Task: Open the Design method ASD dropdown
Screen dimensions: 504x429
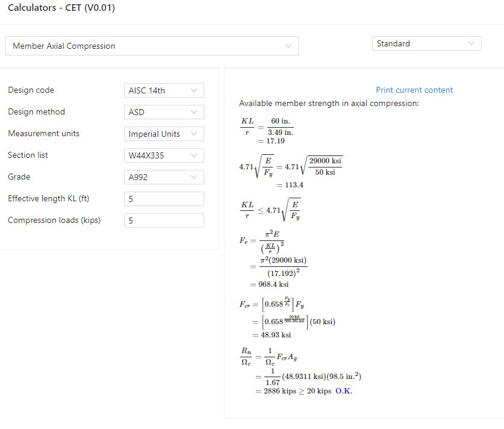Action: tap(164, 112)
